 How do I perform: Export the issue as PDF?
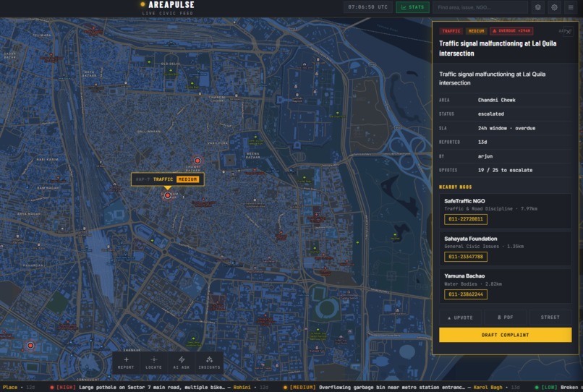(x=506, y=318)
